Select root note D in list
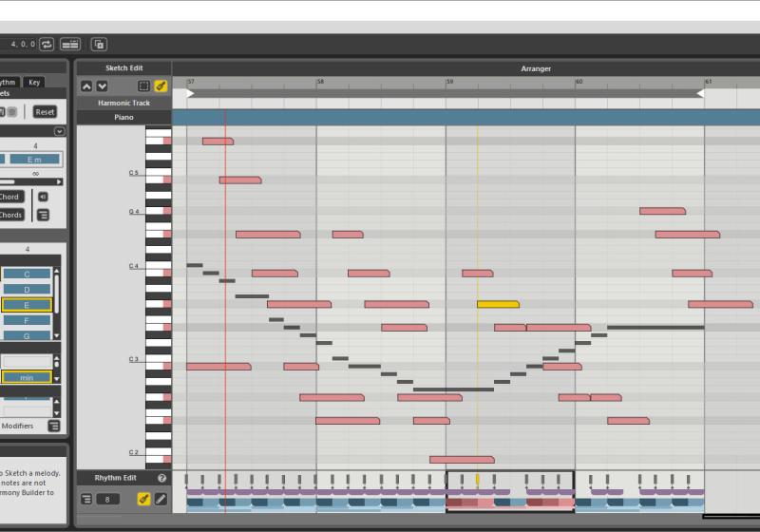 tap(27, 289)
